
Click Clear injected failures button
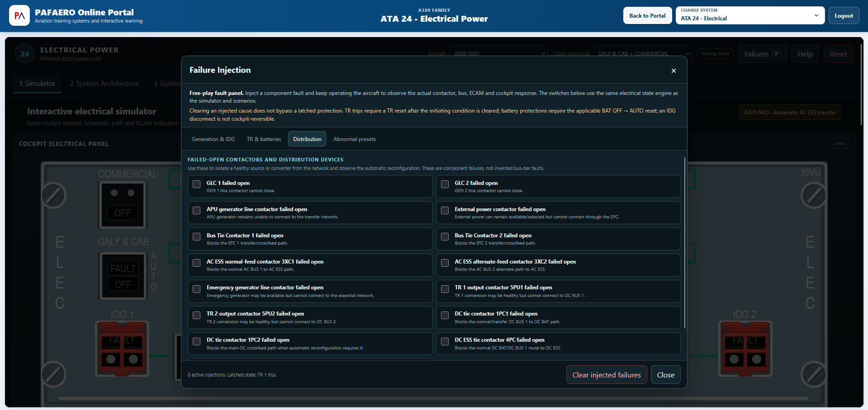point(607,375)
